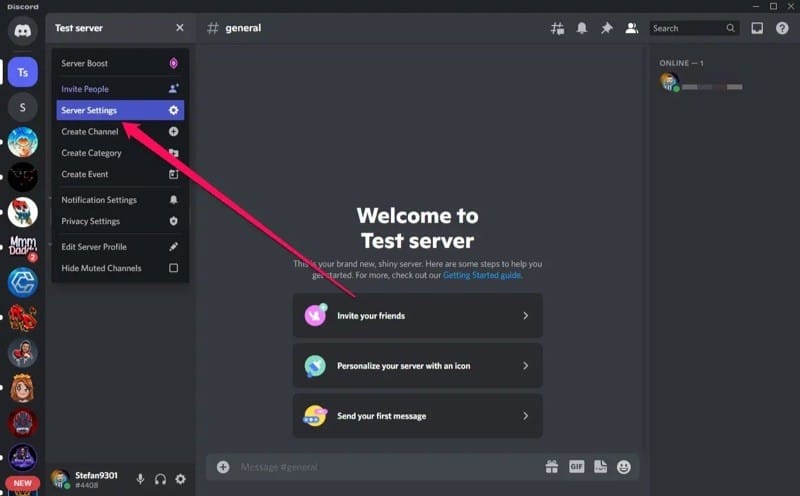Open Privacy Settings menu item
The height and width of the screenshot is (496, 800).
pos(120,221)
